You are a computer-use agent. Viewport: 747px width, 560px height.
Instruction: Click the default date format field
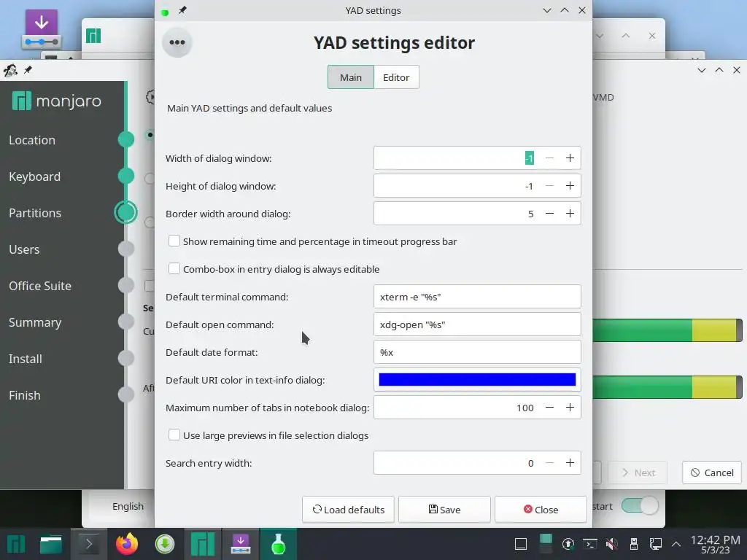pos(477,352)
